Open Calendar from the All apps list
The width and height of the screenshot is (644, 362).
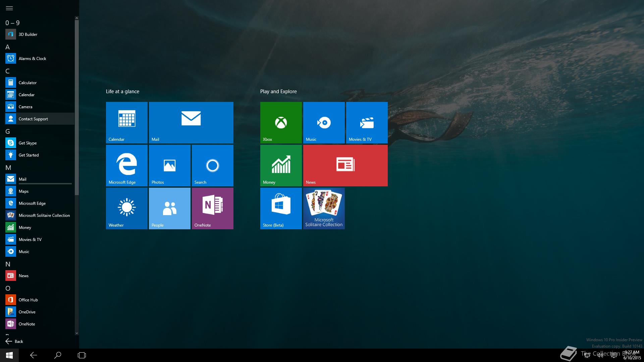40,95
